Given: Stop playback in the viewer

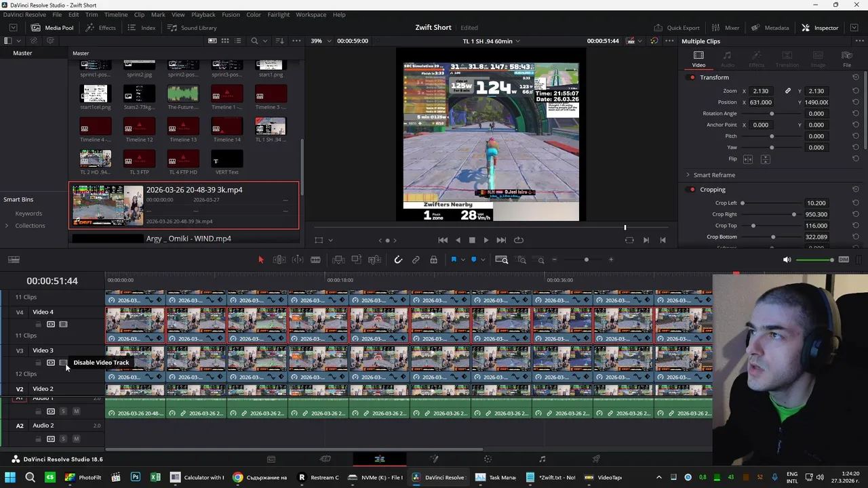Looking at the screenshot, I should click(472, 240).
